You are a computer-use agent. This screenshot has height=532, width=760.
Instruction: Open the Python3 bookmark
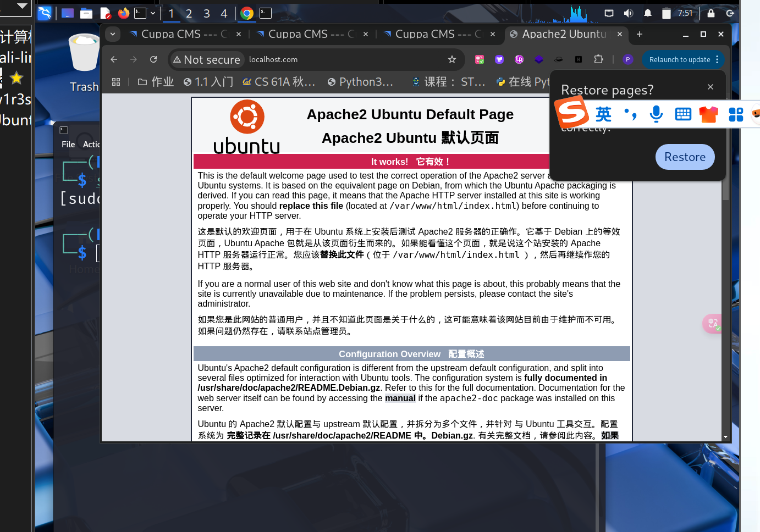(x=361, y=82)
